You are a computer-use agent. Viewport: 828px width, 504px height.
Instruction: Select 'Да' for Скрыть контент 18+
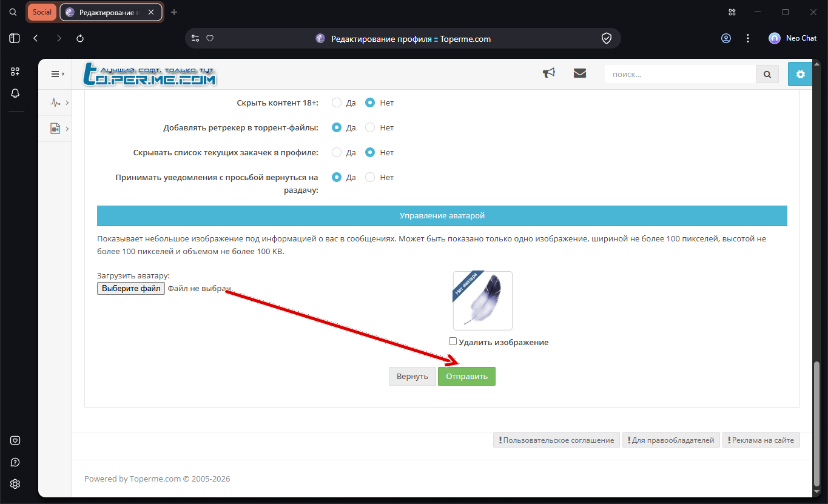click(337, 103)
